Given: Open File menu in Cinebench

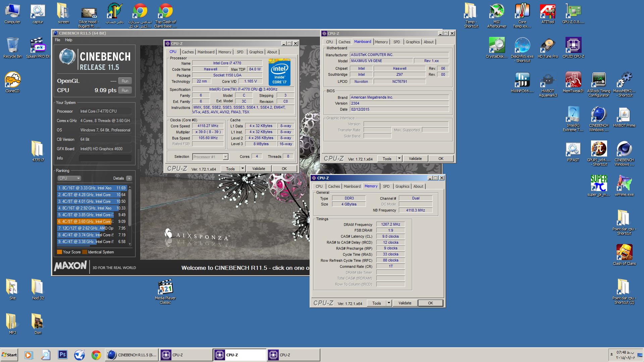Looking at the screenshot, I should point(58,40).
